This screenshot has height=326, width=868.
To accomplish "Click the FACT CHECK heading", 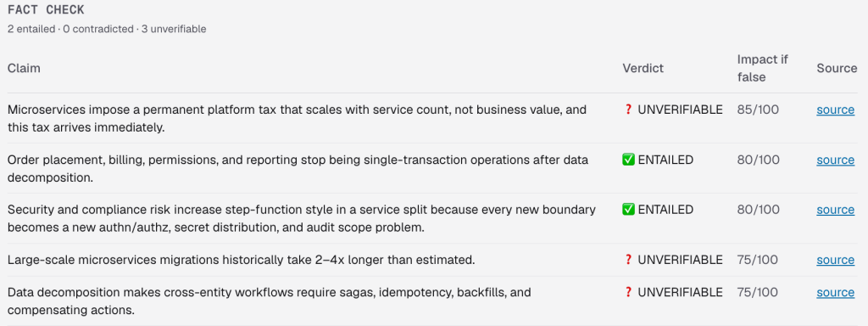I will (46, 10).
